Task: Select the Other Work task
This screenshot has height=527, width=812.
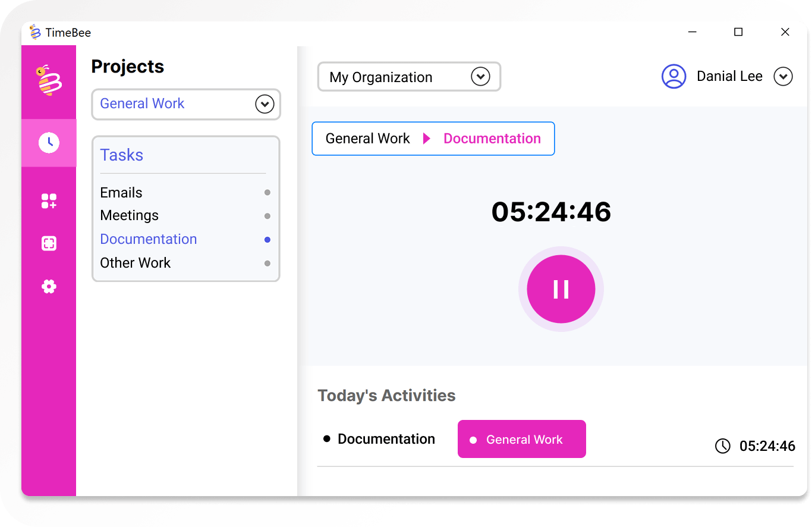Action: point(135,262)
